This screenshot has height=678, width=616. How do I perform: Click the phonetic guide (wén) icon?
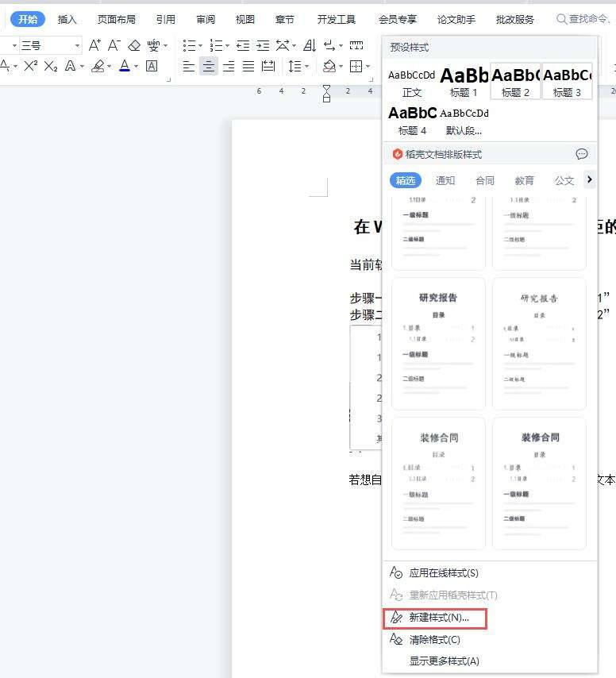coord(153,45)
